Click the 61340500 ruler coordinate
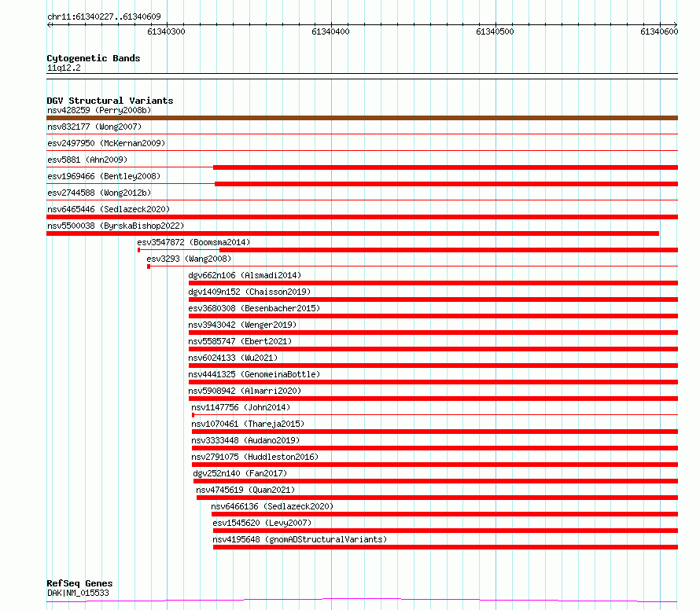The width and height of the screenshot is (700, 610). pos(495,31)
